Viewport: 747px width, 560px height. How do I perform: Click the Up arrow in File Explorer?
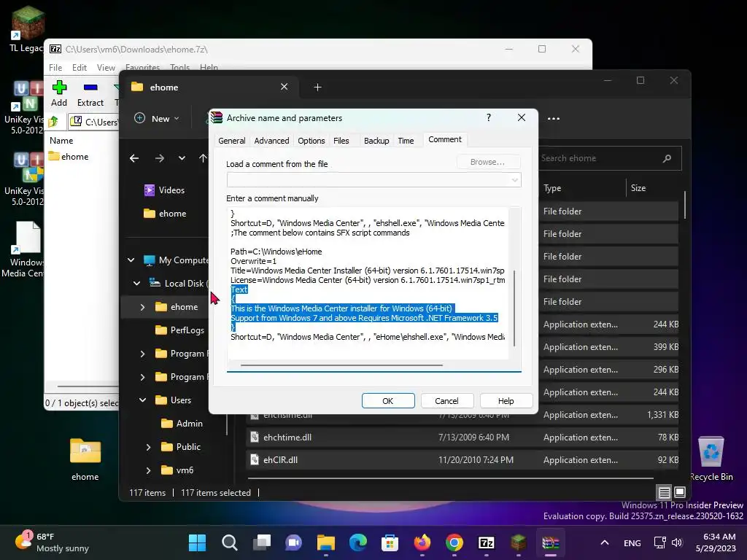tap(203, 158)
